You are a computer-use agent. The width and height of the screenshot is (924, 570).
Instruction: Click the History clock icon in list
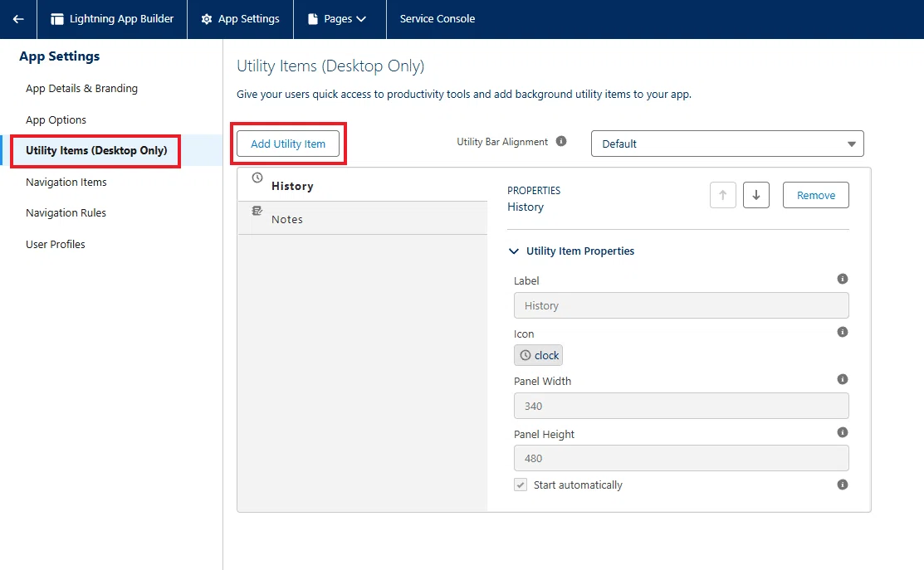coord(257,178)
